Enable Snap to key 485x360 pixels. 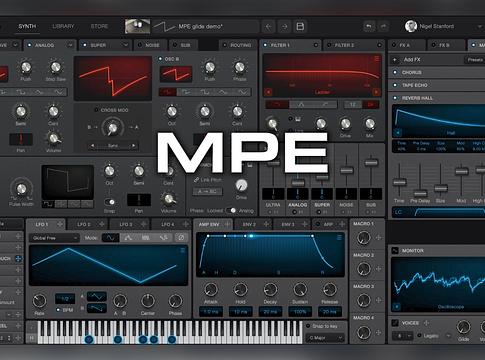(308, 326)
